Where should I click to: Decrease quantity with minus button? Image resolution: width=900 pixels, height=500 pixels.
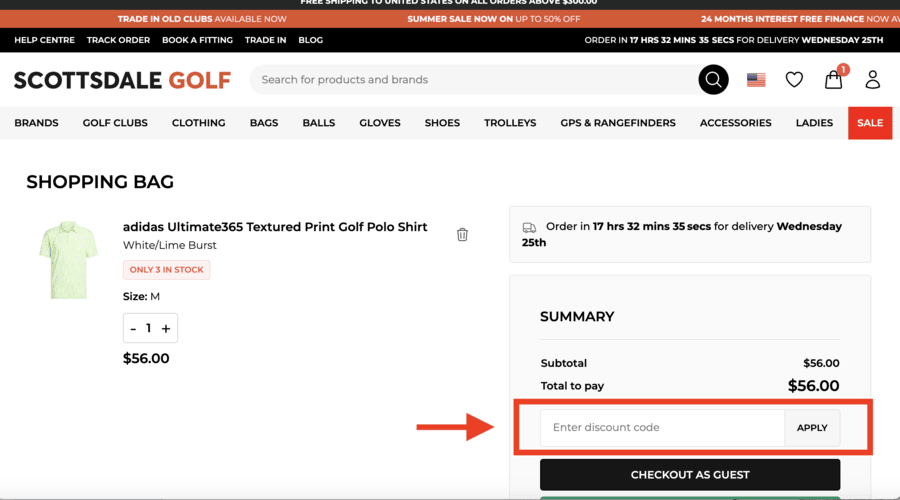pos(133,328)
